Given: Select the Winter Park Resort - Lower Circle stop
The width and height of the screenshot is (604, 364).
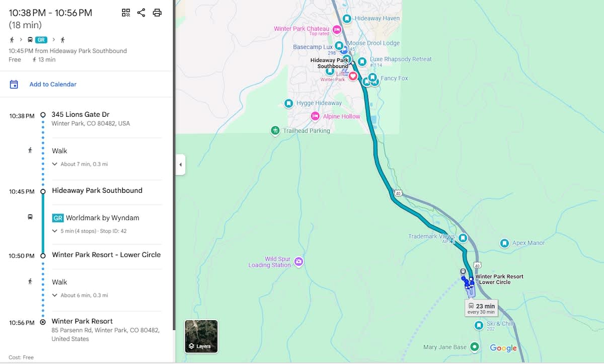Looking at the screenshot, I should [106, 255].
